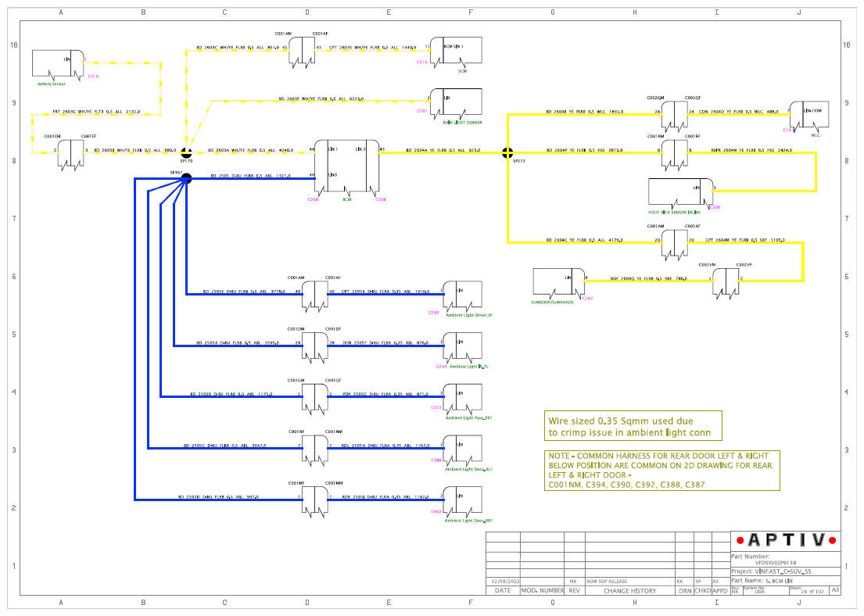Click the green SCM module label

pos(462,71)
